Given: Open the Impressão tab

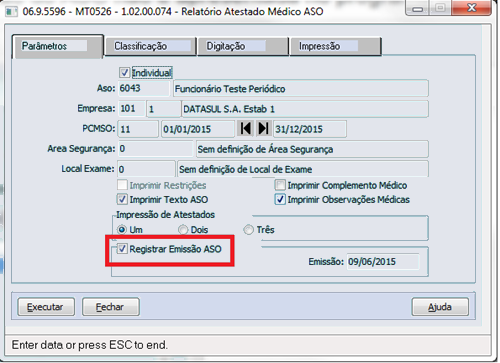Looking at the screenshot, I should tap(335, 46).
